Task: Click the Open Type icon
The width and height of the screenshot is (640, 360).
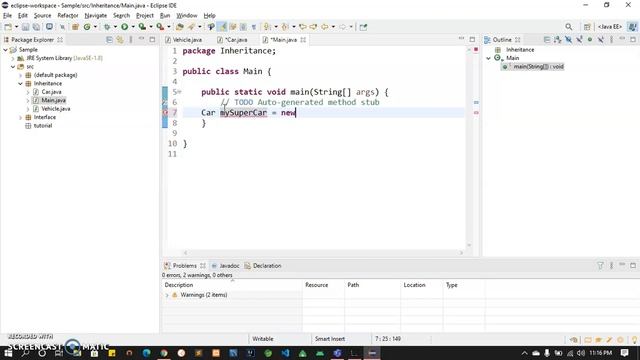Action: pyautogui.click(x=180, y=27)
